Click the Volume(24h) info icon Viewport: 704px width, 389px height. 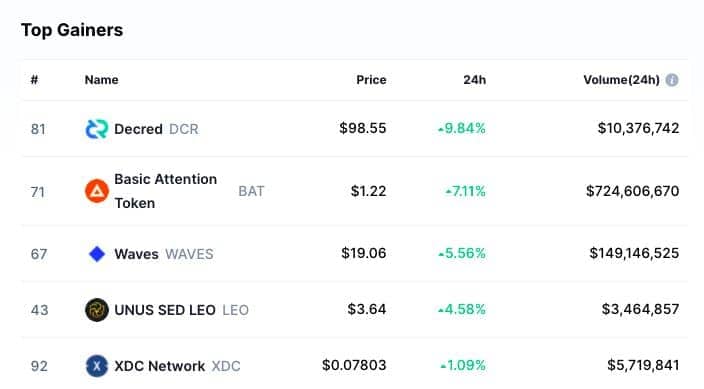tap(672, 80)
